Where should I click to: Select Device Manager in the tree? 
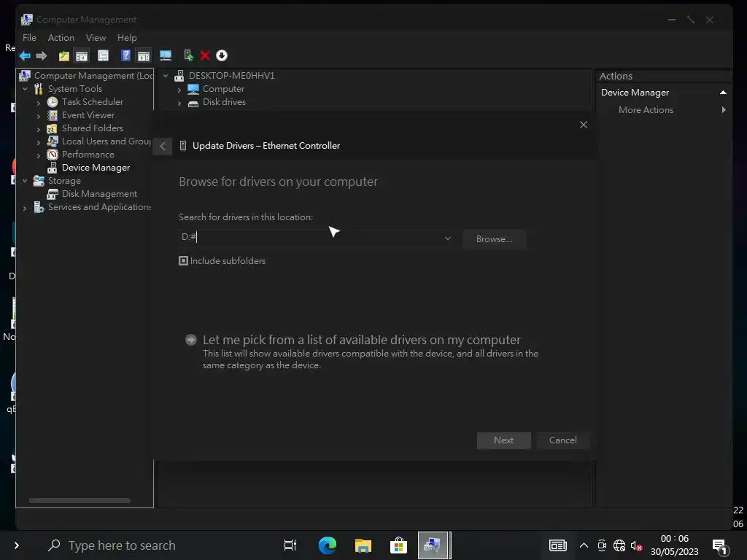click(96, 168)
